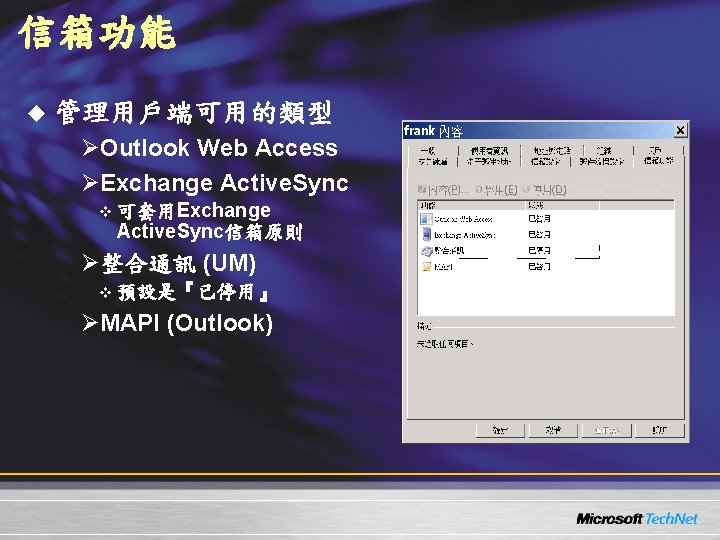The height and width of the screenshot is (540, 720).
Task: Click the frank 內容 title bar
Action: point(537,130)
